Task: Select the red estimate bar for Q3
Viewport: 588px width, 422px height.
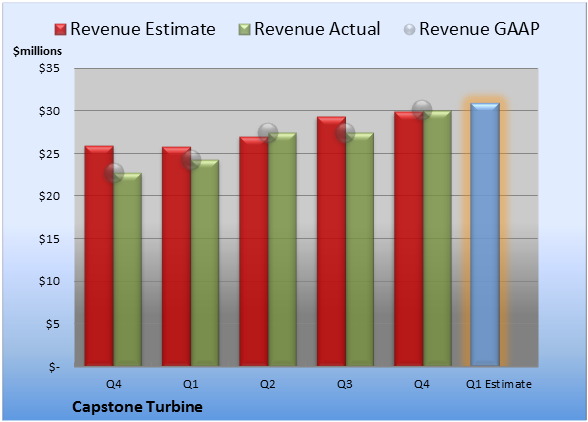Action: pyautogui.click(x=332, y=241)
